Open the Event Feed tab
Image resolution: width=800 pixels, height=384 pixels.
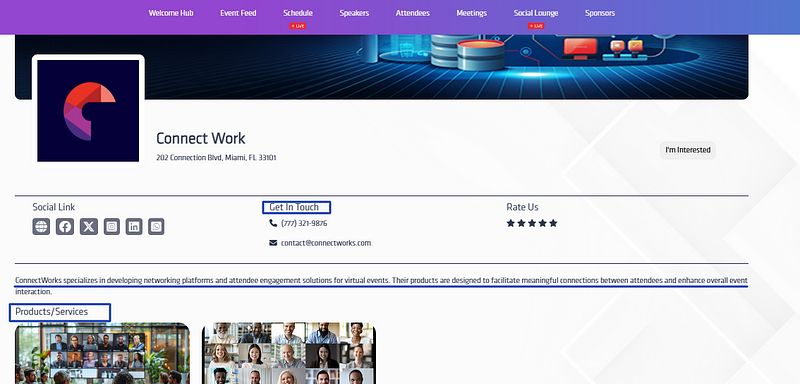(238, 13)
